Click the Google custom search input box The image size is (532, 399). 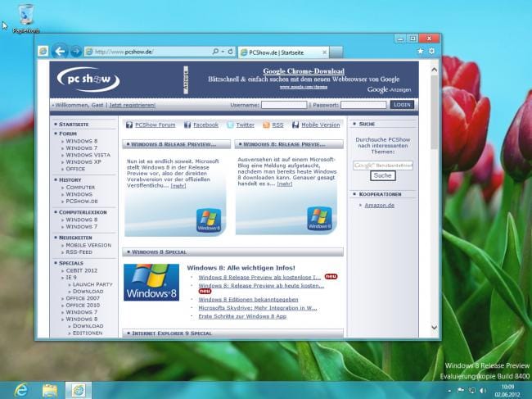click(x=383, y=165)
